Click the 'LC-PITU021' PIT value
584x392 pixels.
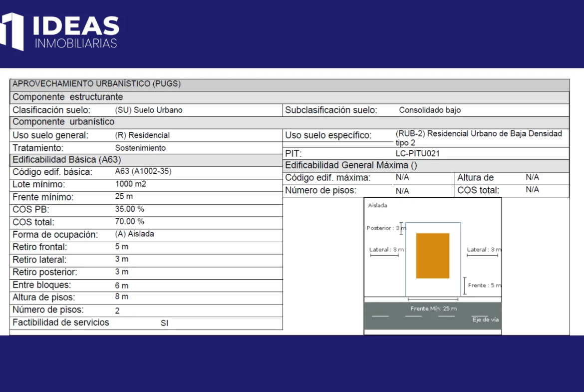[x=417, y=153]
